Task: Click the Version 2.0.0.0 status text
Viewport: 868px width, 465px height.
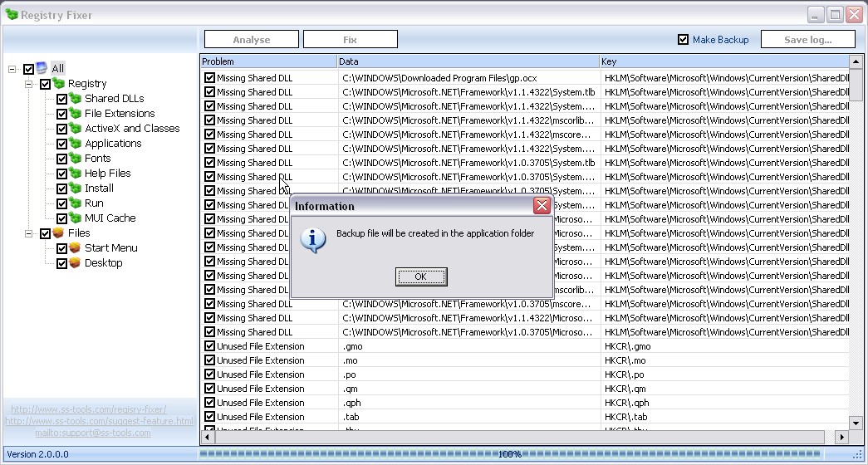Action: (x=37, y=454)
